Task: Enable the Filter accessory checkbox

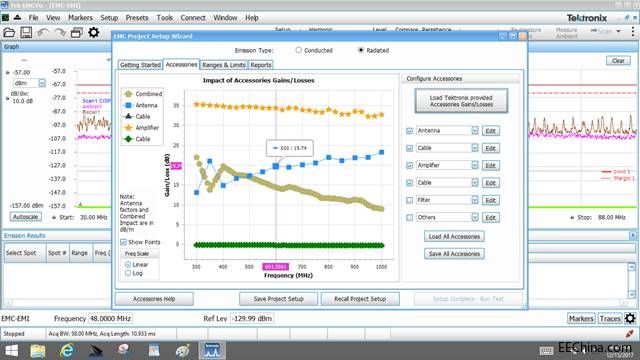Action: point(409,200)
